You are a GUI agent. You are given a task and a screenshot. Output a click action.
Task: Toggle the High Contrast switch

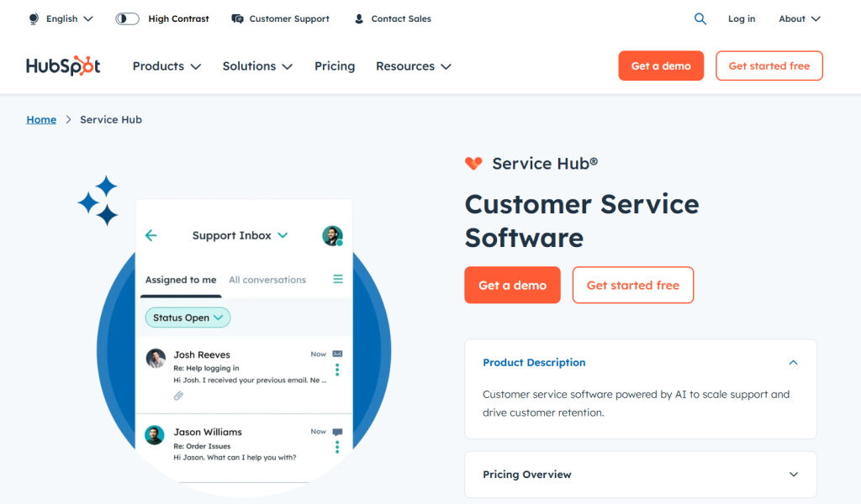127,18
